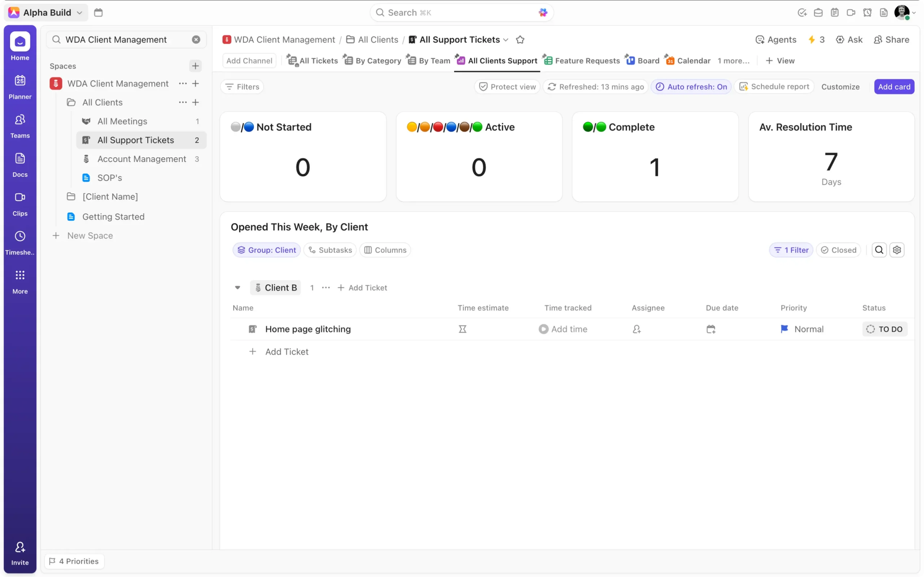Open the card settings gear icon
Screen dimensions: 924x577
(897, 250)
